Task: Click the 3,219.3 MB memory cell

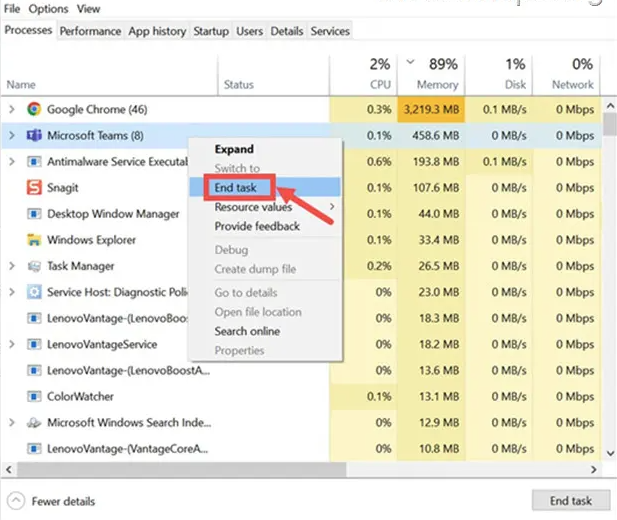Action: click(431, 109)
